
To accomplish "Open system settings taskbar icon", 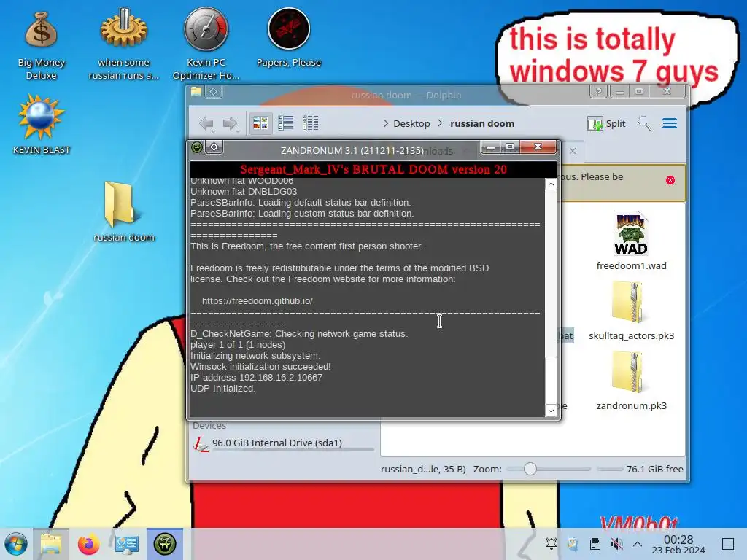I will [x=127, y=544].
